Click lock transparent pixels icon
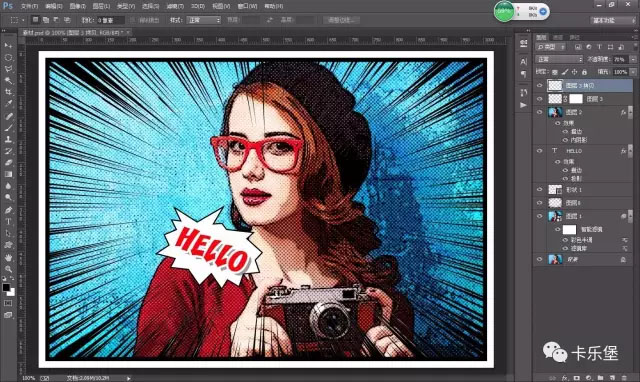 click(x=555, y=72)
